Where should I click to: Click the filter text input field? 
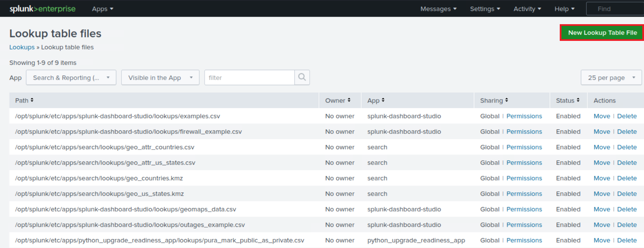tap(250, 78)
